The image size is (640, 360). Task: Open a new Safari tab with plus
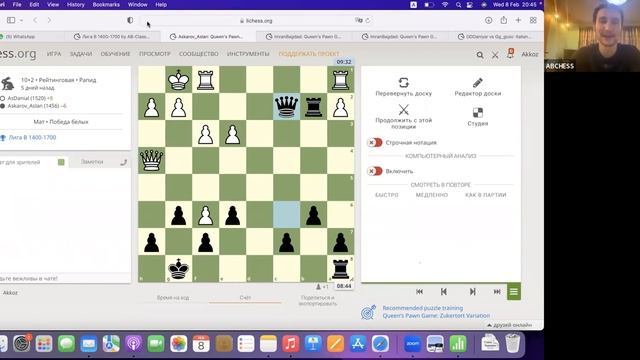click(518, 20)
